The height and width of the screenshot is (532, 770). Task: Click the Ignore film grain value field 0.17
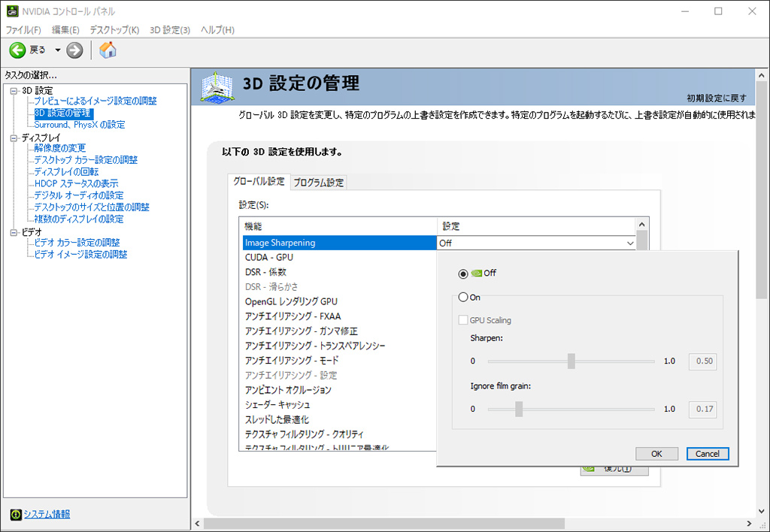tap(703, 409)
